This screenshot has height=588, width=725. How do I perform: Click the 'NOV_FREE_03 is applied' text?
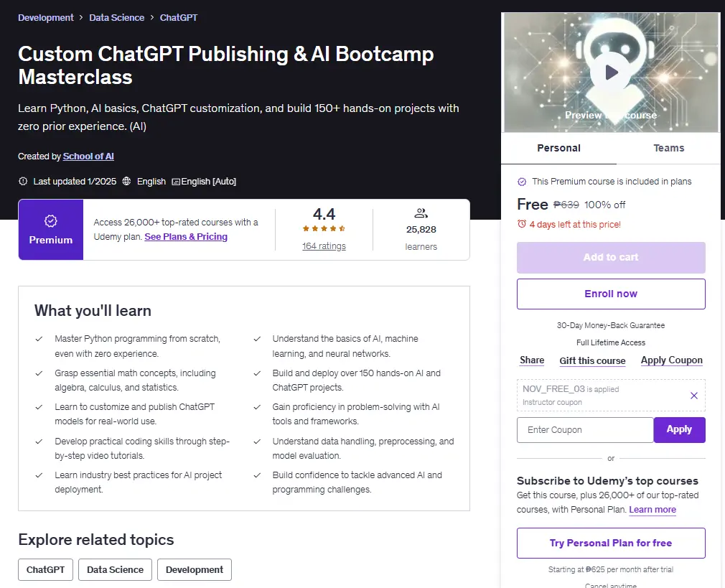click(571, 389)
